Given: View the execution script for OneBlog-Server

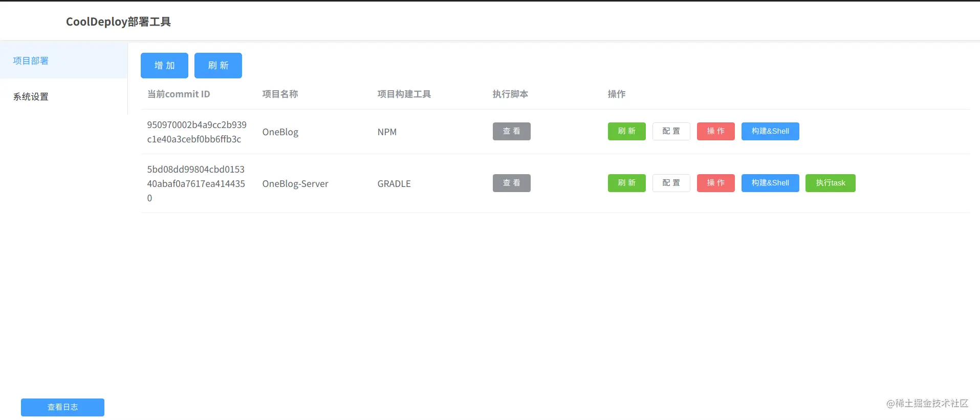Looking at the screenshot, I should coord(511,183).
